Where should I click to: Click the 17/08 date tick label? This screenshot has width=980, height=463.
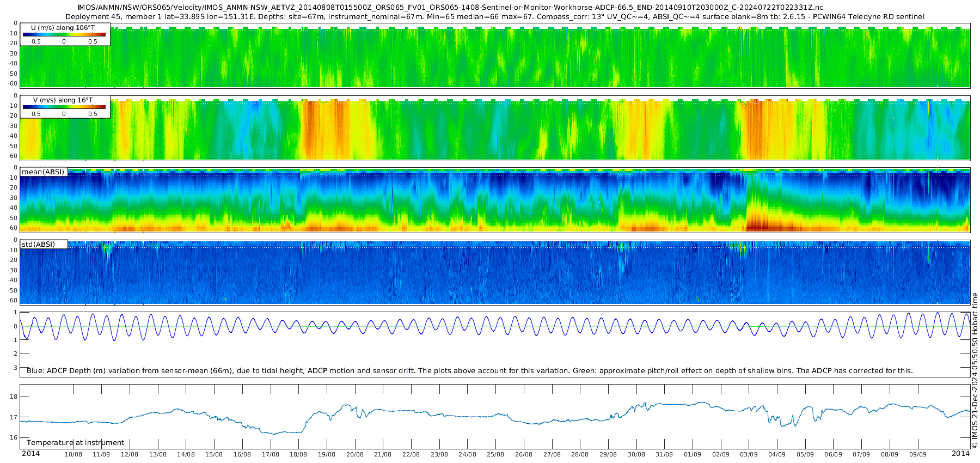pos(271,454)
